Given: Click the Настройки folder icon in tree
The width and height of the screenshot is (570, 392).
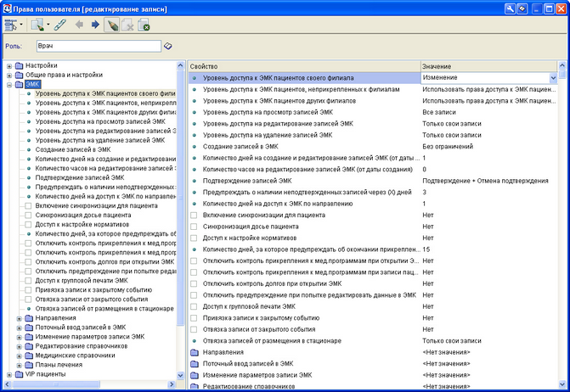Looking at the screenshot, I should (x=19, y=65).
